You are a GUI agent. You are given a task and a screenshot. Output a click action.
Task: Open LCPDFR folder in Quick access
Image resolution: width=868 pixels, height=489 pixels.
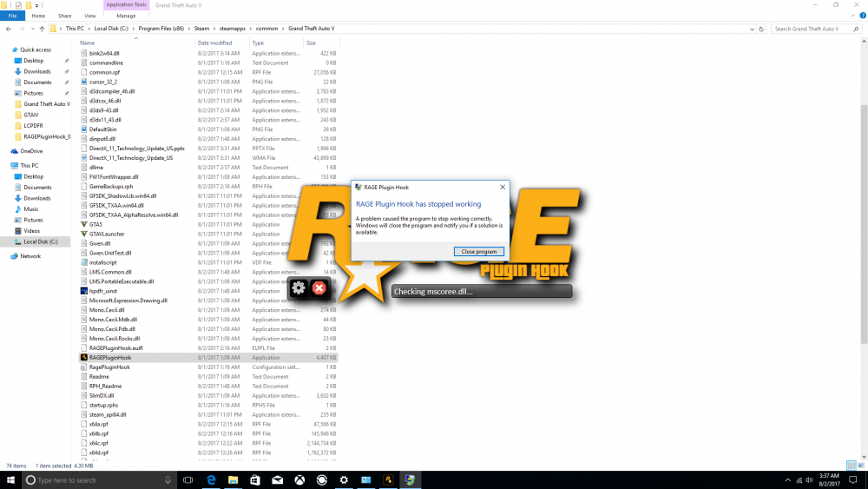(33, 126)
